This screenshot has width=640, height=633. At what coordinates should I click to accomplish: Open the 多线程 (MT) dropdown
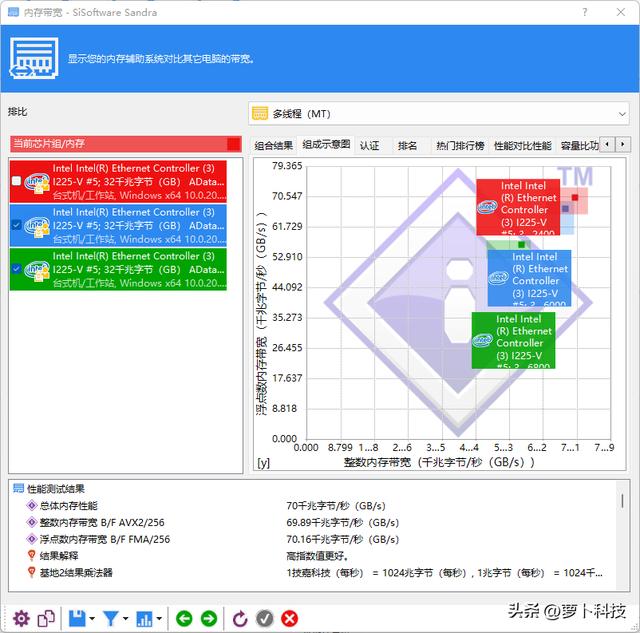pyautogui.click(x=439, y=113)
